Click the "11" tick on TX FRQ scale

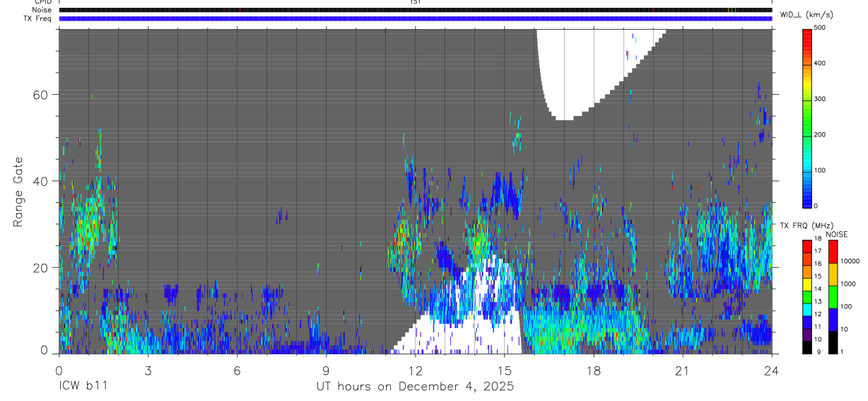[818, 327]
